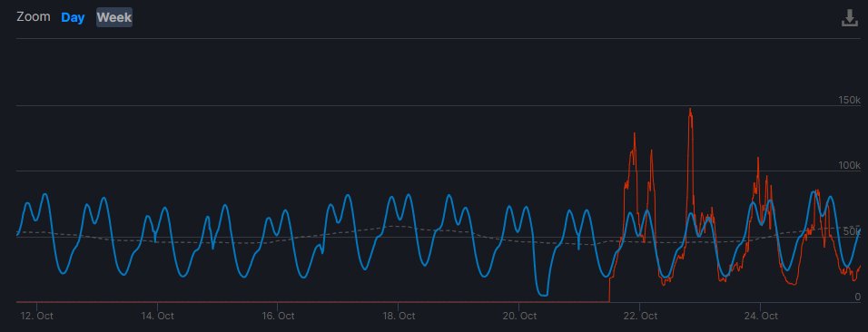Click the '20. Oct' axis date label
This screenshot has height=332, width=868.
(519, 316)
